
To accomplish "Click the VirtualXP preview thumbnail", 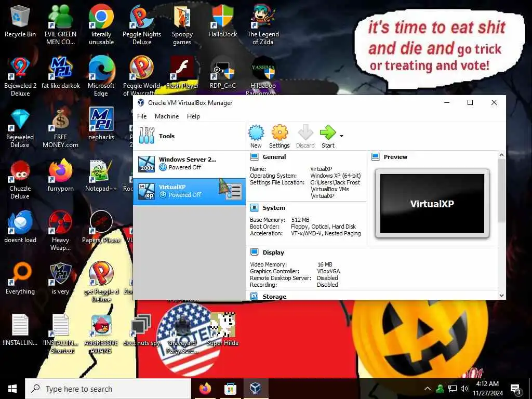I will click(432, 203).
